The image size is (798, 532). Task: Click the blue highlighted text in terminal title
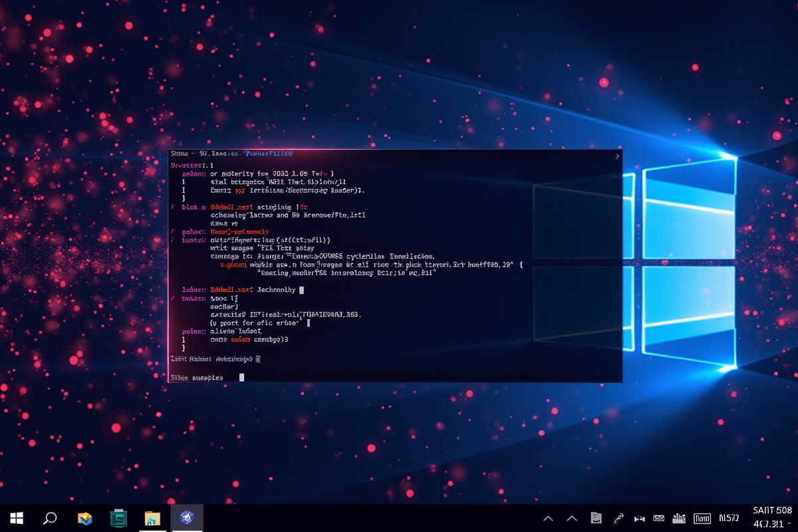pyautogui.click(x=269, y=154)
